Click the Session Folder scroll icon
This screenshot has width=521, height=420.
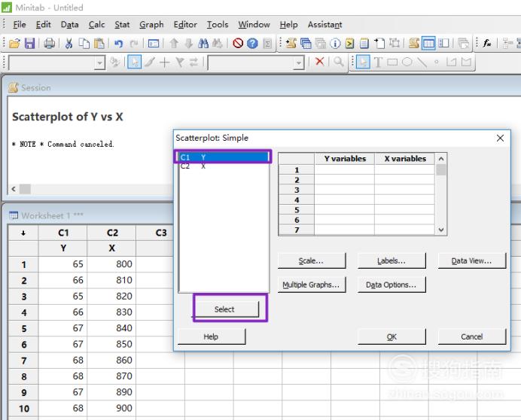tap(291, 43)
